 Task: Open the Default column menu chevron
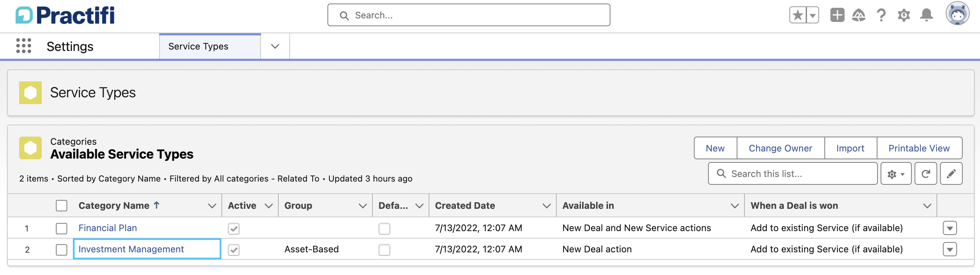tap(419, 206)
